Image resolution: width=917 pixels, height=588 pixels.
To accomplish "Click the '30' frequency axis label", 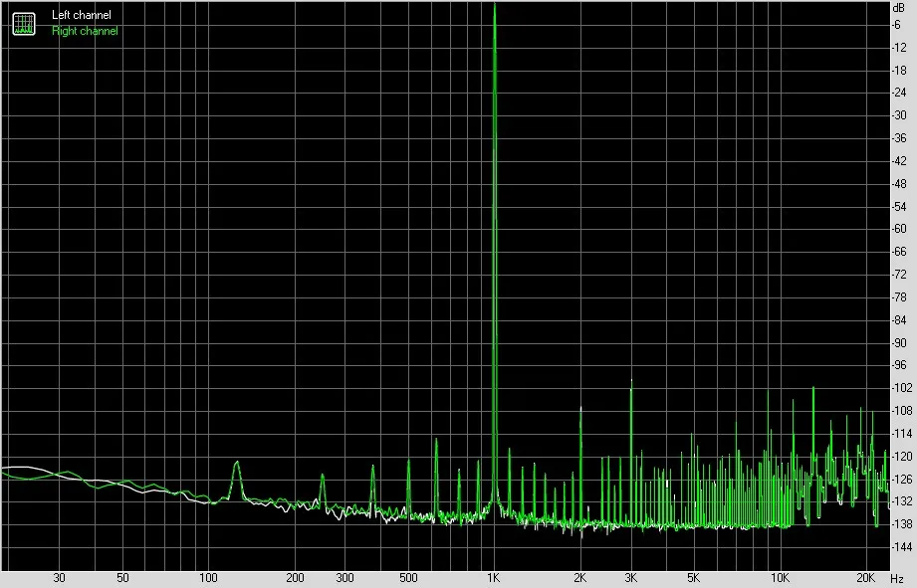I will pos(59,578).
